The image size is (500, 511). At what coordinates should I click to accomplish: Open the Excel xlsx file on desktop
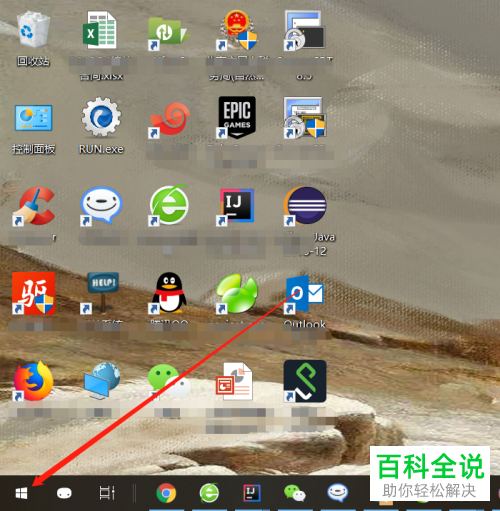[x=100, y=30]
